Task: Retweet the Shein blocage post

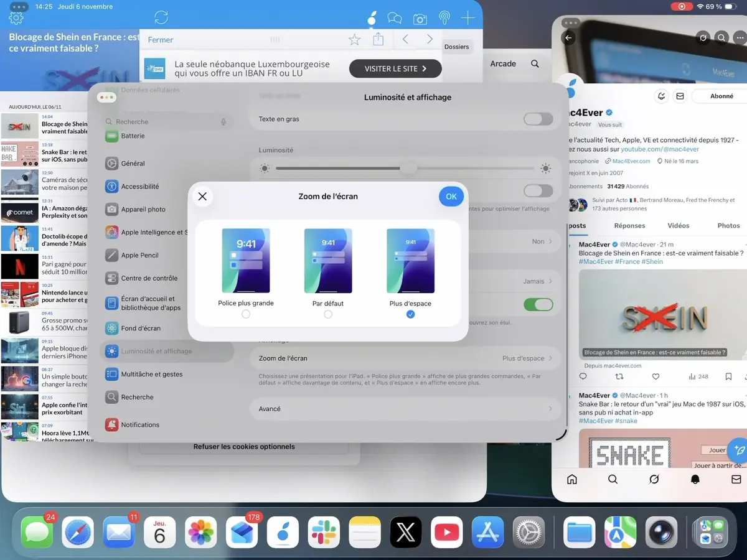Action: point(619,376)
